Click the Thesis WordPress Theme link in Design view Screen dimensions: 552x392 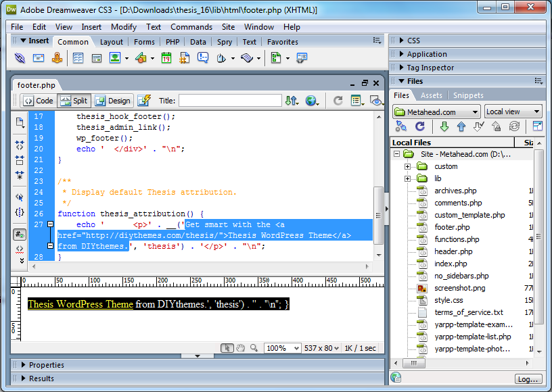pyautogui.click(x=80, y=304)
